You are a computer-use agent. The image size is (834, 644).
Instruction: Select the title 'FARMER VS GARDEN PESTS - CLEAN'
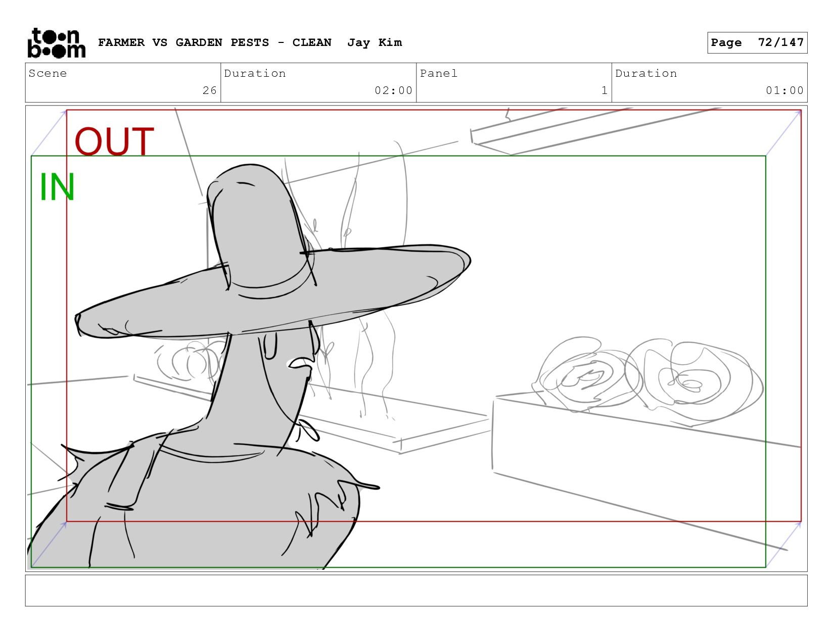pyautogui.click(x=215, y=42)
